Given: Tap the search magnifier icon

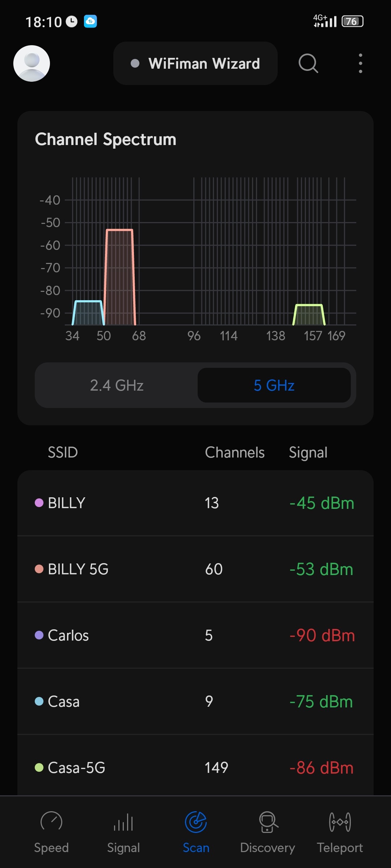Looking at the screenshot, I should pyautogui.click(x=308, y=63).
